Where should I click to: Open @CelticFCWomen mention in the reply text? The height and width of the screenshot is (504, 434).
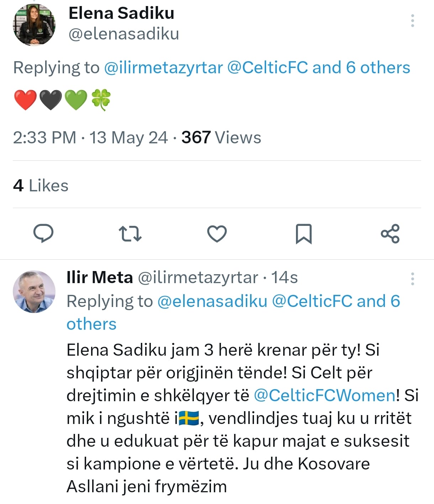coord(324,396)
